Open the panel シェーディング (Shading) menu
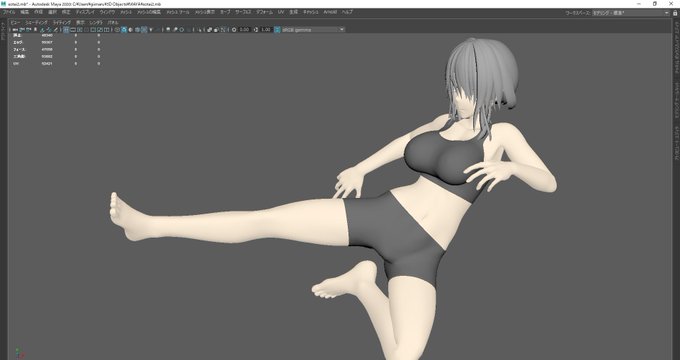 pos(36,22)
